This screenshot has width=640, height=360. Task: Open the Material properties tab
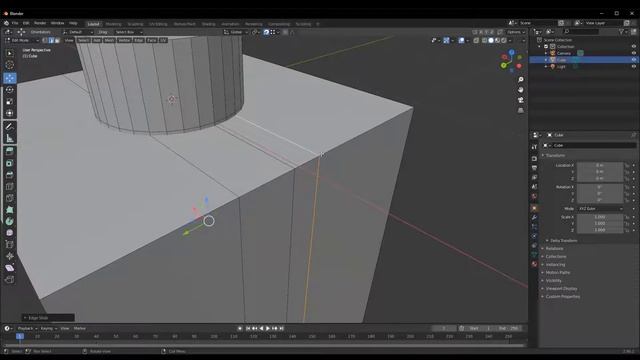pos(534,264)
